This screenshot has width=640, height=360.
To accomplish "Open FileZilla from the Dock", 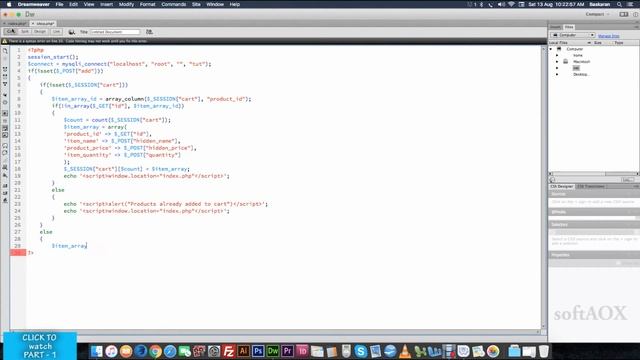I will pos(229,351).
